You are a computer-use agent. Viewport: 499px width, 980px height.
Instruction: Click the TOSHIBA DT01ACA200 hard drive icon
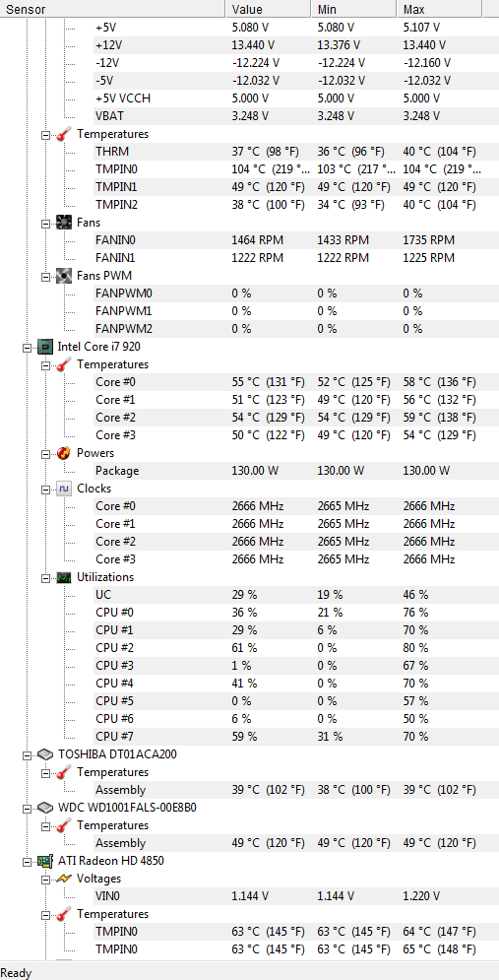pos(44,754)
